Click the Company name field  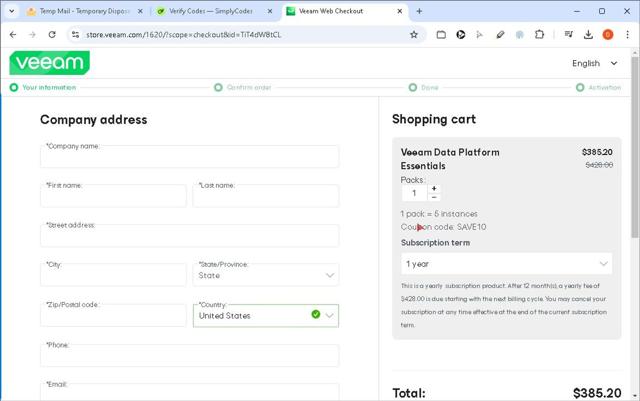point(189,156)
